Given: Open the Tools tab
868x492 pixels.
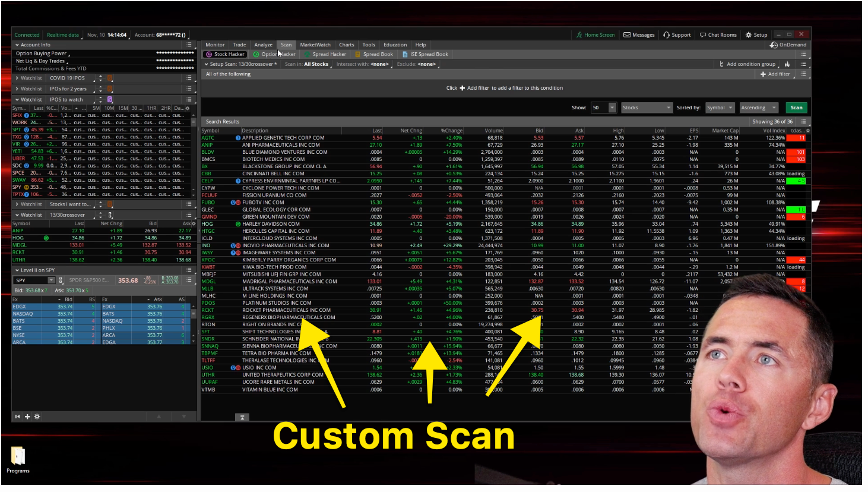Looking at the screenshot, I should point(369,45).
